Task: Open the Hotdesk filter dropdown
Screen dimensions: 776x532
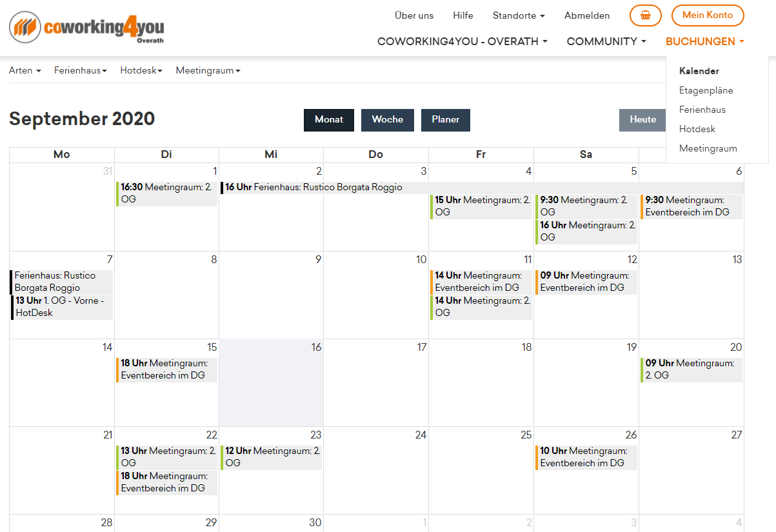Action: click(x=141, y=70)
